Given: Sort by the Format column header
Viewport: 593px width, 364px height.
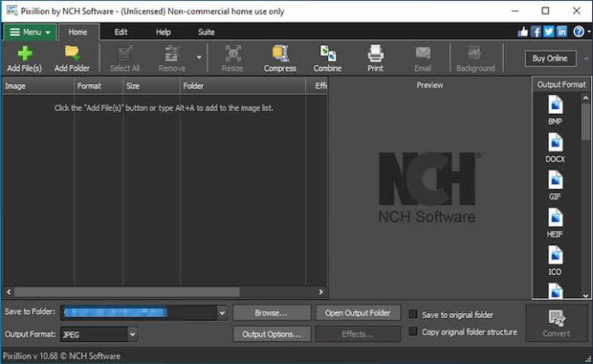Looking at the screenshot, I should [99, 86].
